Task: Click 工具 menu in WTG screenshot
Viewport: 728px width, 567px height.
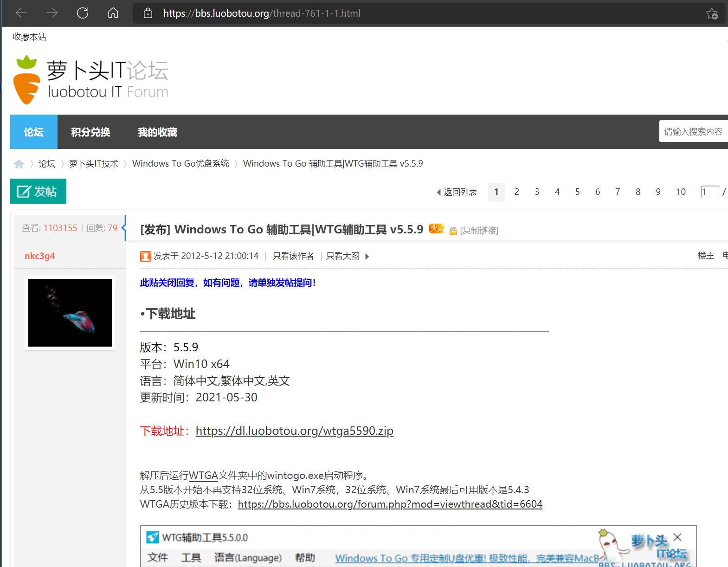Action: tap(191, 557)
